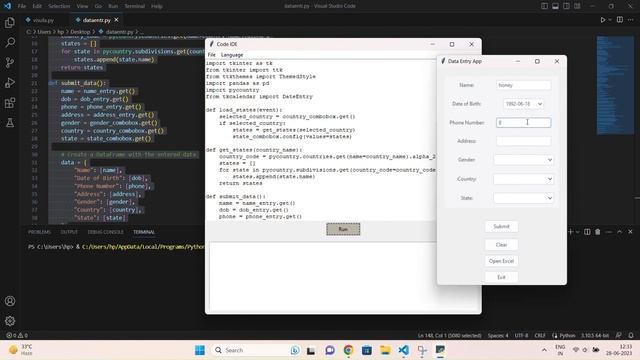Image resolution: width=640 pixels, height=360 pixels.
Task: Open the Extensions view in VS Code
Action: pos(10,102)
